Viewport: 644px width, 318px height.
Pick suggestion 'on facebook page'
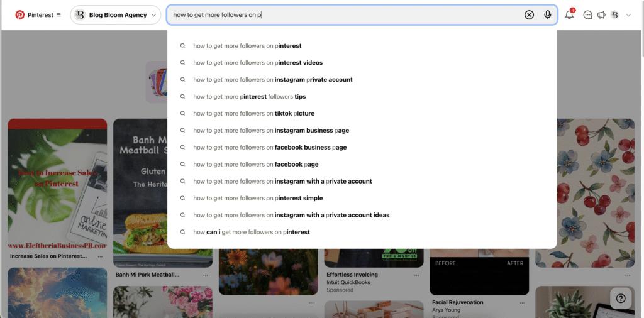click(x=362, y=164)
